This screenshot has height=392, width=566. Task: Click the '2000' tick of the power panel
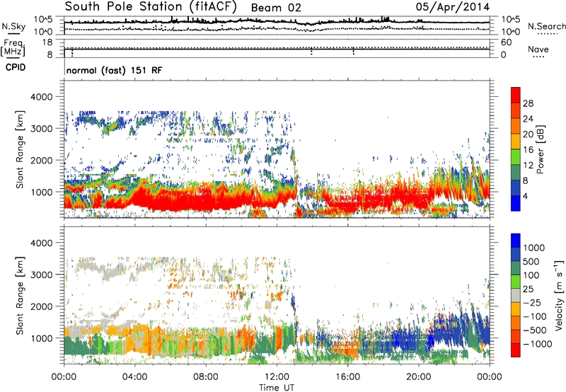[x=41, y=160]
